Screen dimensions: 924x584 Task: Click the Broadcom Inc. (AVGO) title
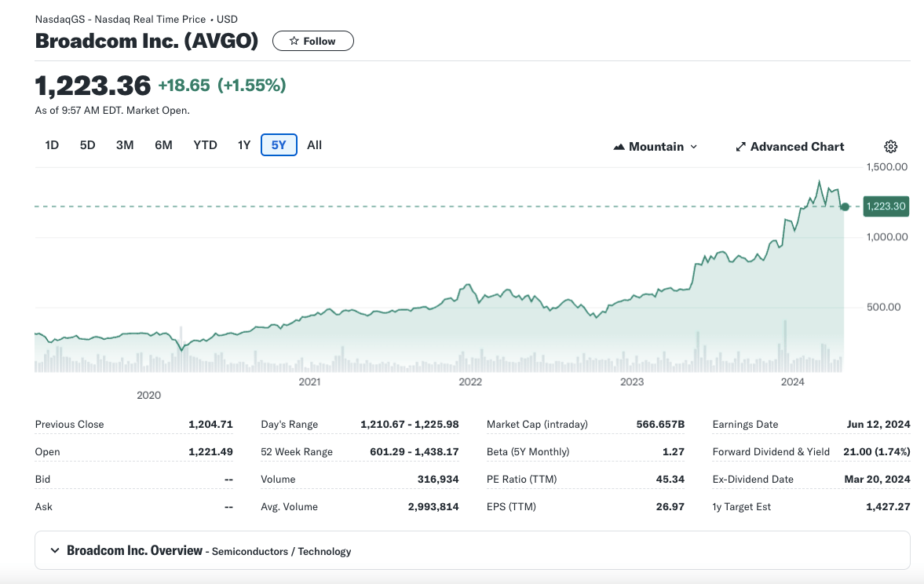147,41
